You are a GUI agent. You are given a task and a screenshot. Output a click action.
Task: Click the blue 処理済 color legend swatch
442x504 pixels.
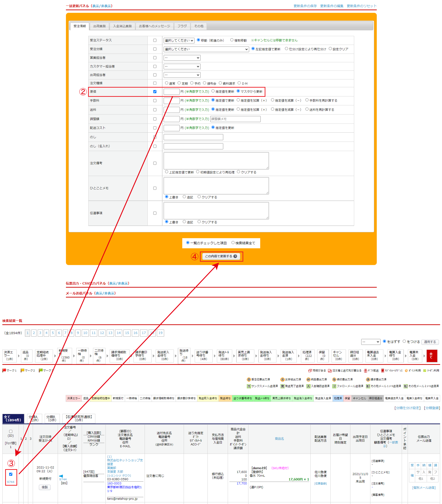(338, 398)
